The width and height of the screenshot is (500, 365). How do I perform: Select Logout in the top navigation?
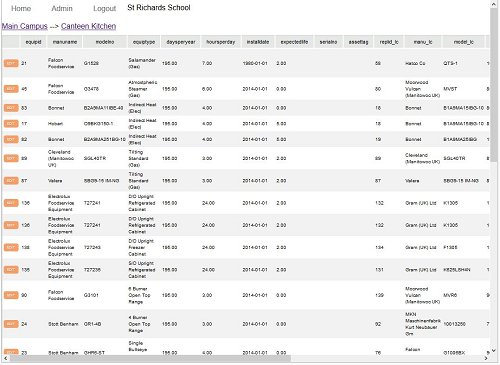(104, 9)
